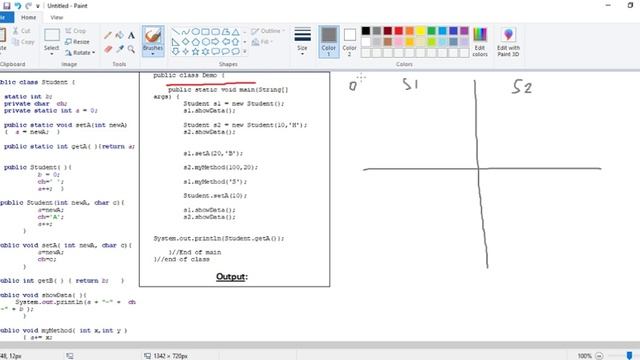Click the Resize button

77,42
